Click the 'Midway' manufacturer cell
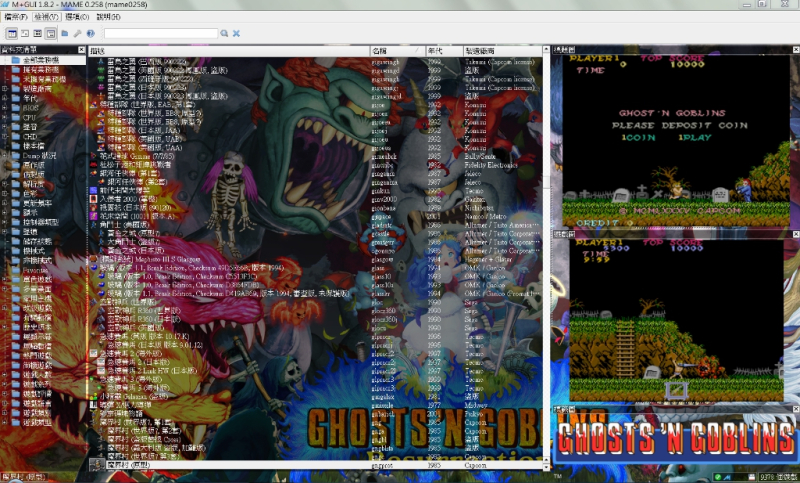This screenshot has width=800, height=483. (476, 405)
